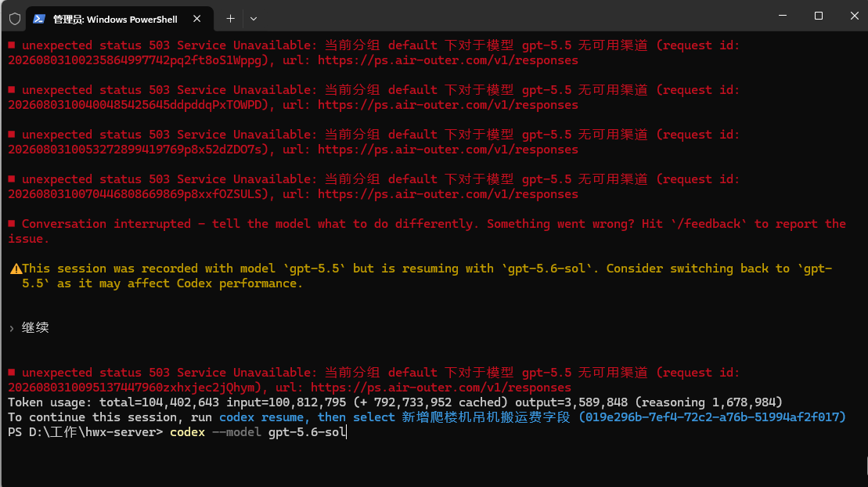Click the prompt path PS D:\工作\hwx-server>
The height and width of the screenshot is (487, 868).
coord(85,432)
